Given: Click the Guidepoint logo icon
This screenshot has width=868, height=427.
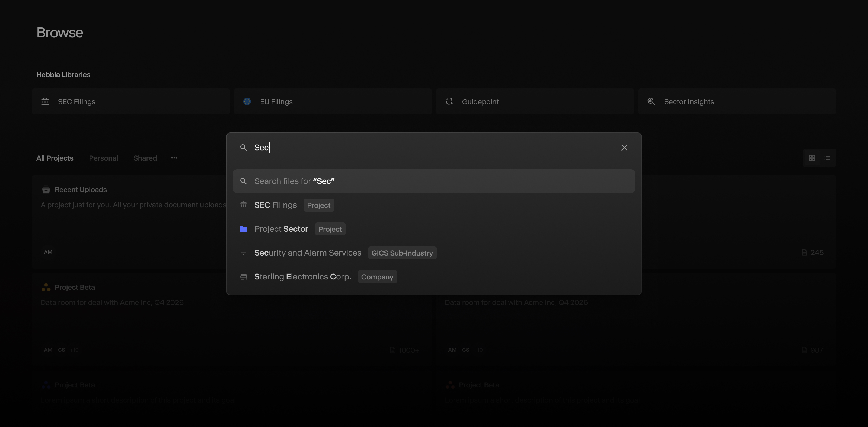Looking at the screenshot, I should (x=449, y=101).
